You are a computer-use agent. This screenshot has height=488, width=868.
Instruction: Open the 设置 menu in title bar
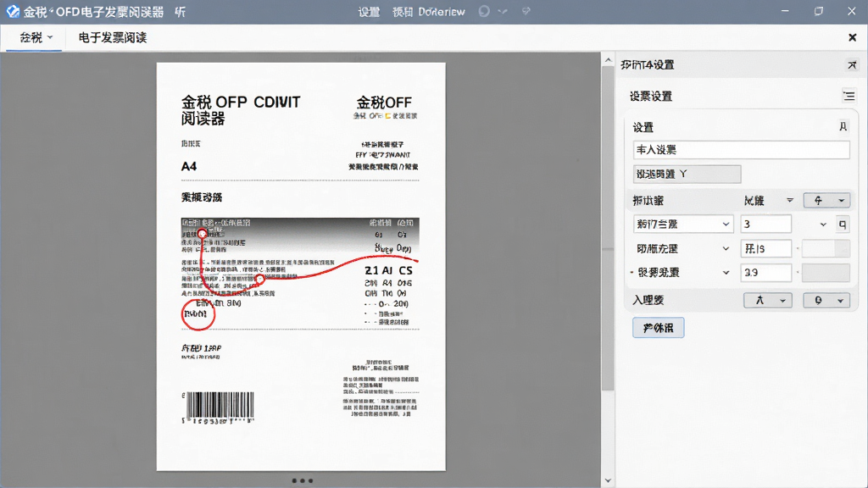tap(369, 12)
